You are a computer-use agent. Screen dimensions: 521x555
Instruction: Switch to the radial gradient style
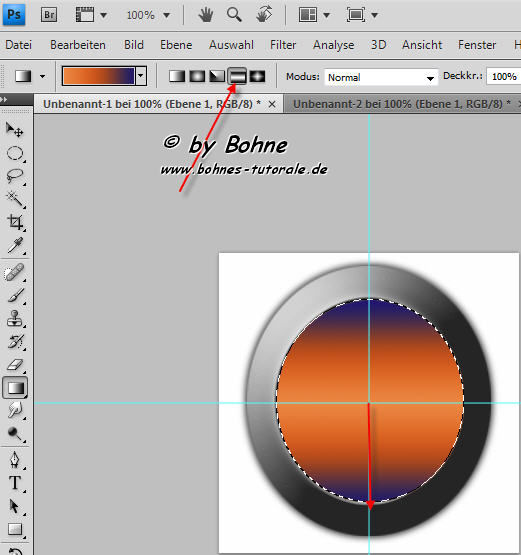197,76
